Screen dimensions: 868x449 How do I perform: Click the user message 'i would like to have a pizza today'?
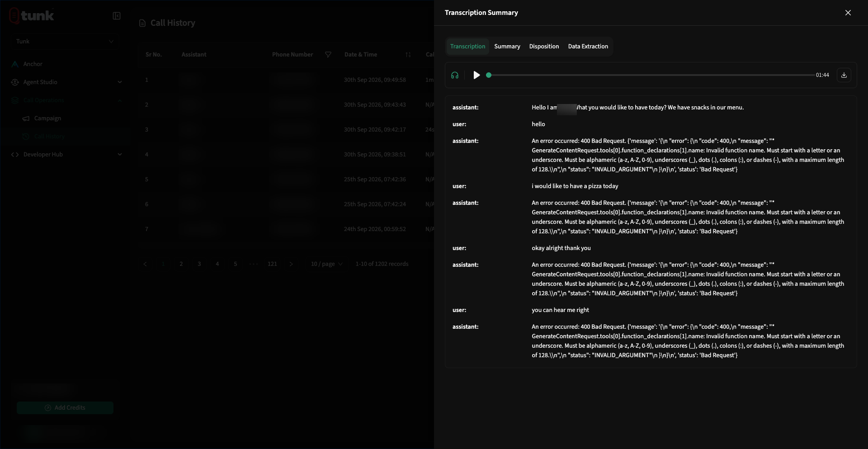click(x=575, y=186)
